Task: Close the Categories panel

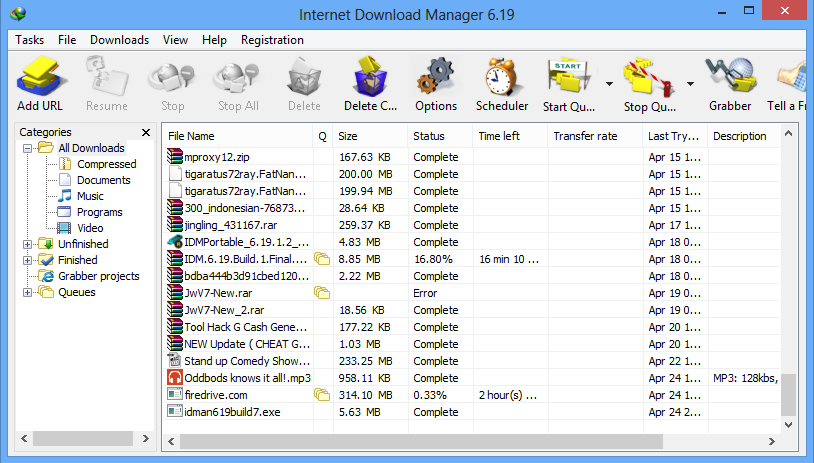Action: [146, 132]
